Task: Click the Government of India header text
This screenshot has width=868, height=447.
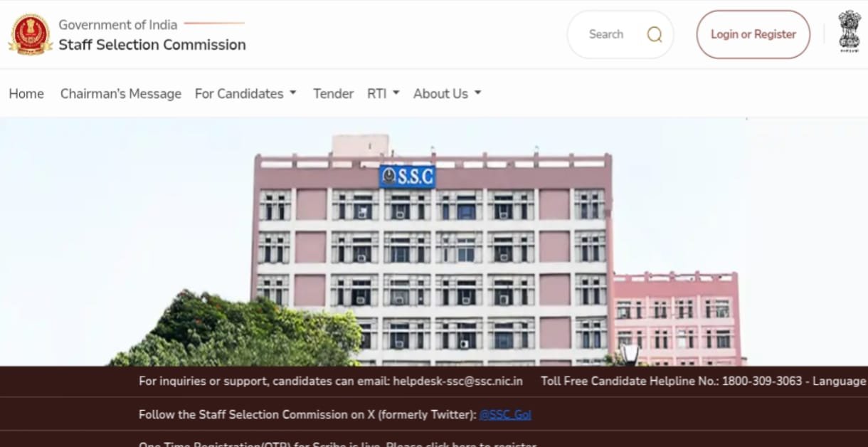Action: pyautogui.click(x=117, y=25)
